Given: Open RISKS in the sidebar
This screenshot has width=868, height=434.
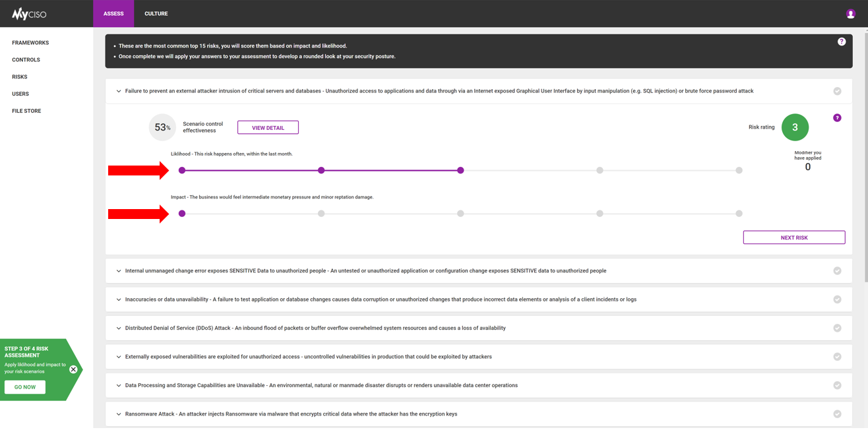Looking at the screenshot, I should [x=20, y=77].
